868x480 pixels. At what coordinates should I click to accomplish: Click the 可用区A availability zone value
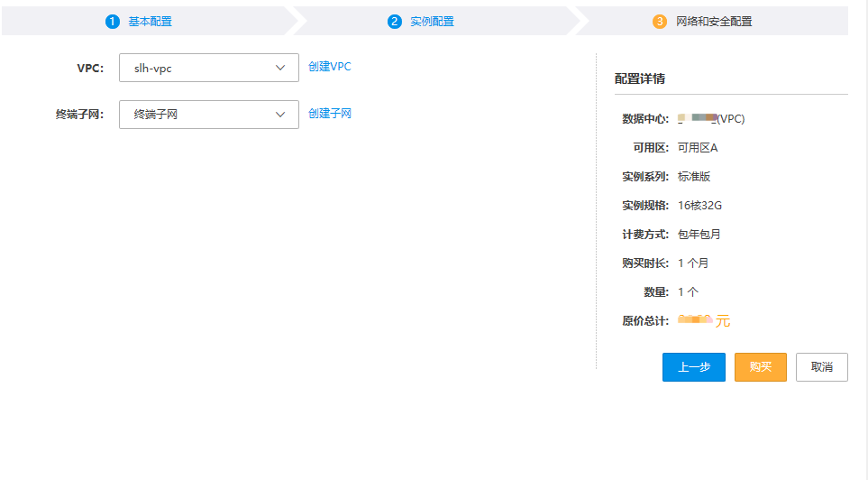tap(698, 148)
